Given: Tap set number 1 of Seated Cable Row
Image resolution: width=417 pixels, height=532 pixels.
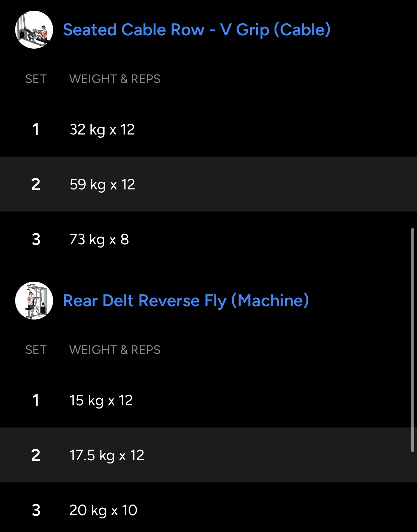Looking at the screenshot, I should 36,129.
